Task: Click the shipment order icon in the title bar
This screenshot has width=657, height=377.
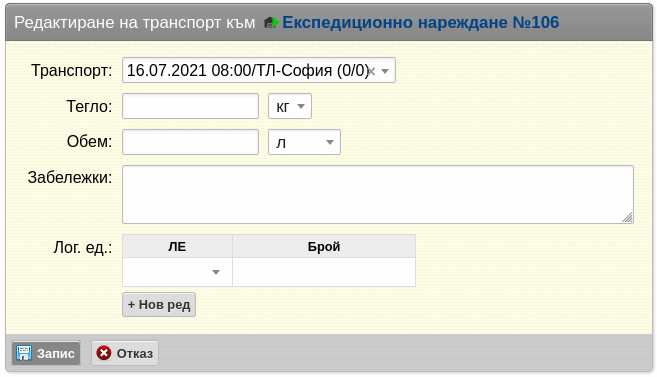Action: [271, 23]
